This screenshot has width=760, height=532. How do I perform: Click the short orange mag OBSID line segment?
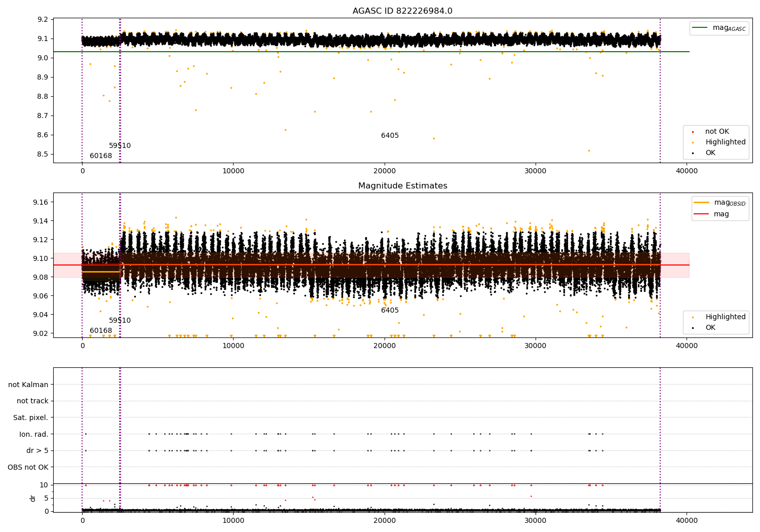101,272
